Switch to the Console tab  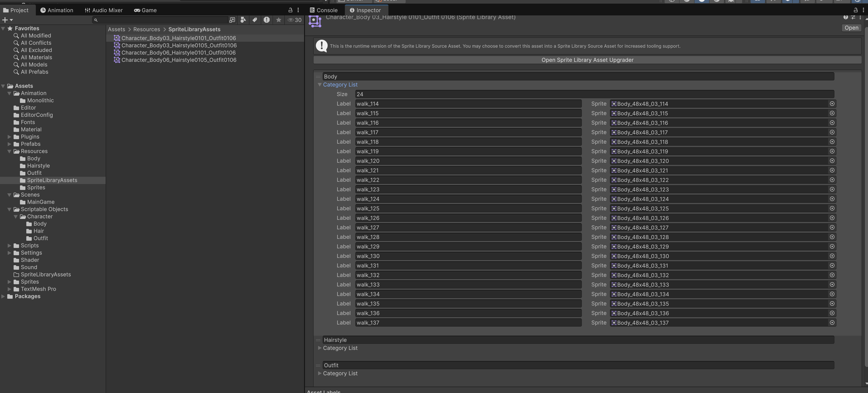pos(324,10)
